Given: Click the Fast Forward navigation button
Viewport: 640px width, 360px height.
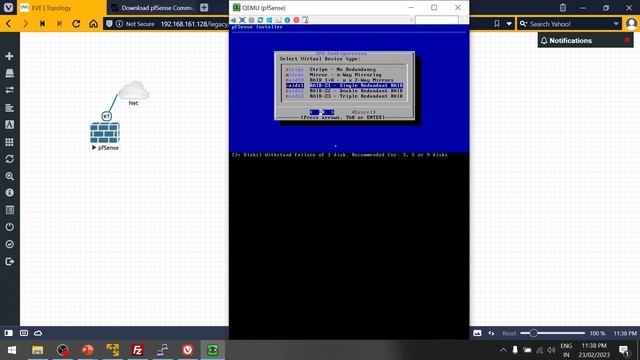Looking at the screenshot, I should tap(60, 24).
